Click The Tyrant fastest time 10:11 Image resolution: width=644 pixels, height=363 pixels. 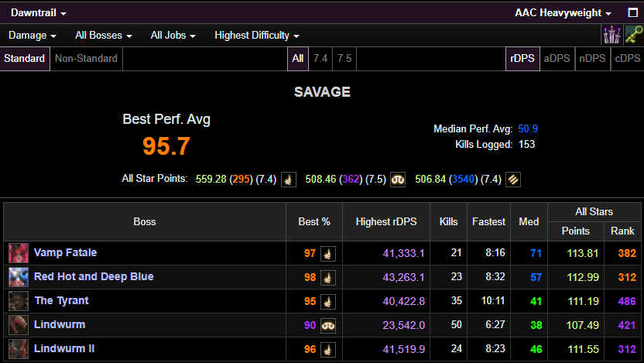[493, 301]
